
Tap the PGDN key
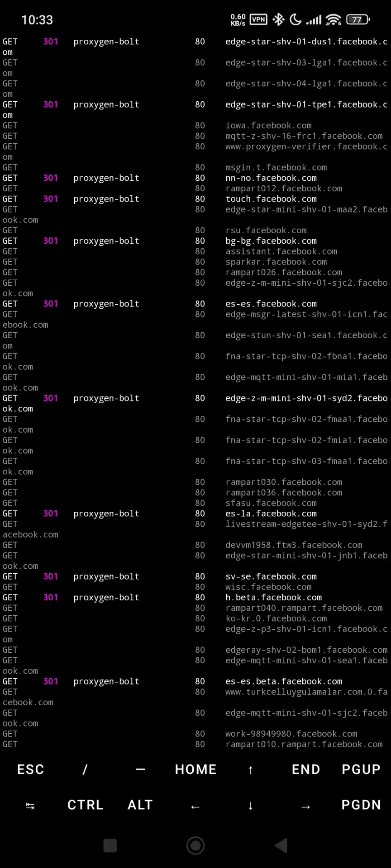(x=361, y=805)
